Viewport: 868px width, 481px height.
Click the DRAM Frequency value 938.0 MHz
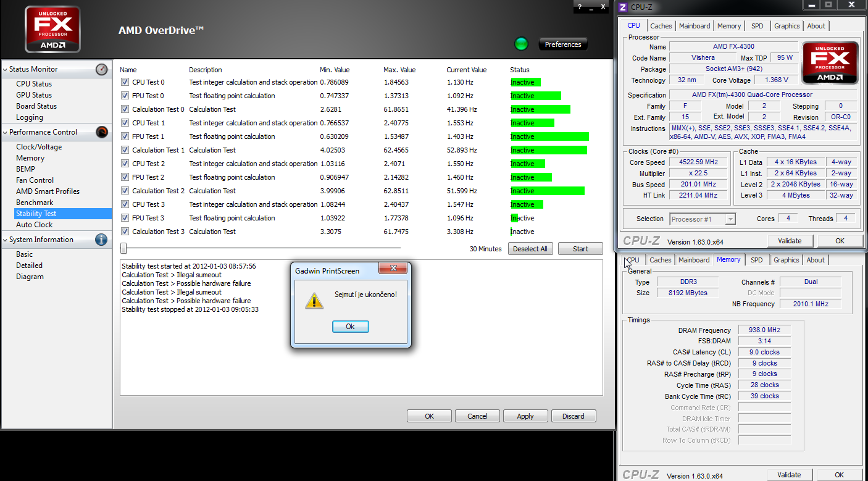pyautogui.click(x=764, y=330)
